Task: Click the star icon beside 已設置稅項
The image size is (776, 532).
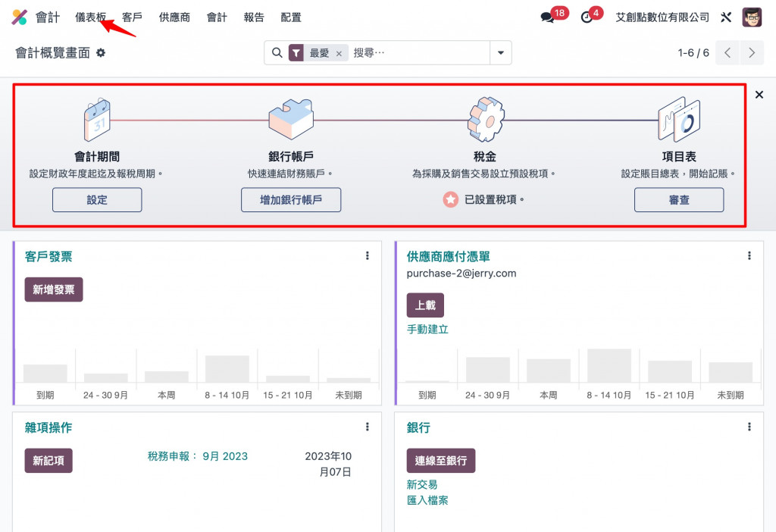Action: point(450,199)
